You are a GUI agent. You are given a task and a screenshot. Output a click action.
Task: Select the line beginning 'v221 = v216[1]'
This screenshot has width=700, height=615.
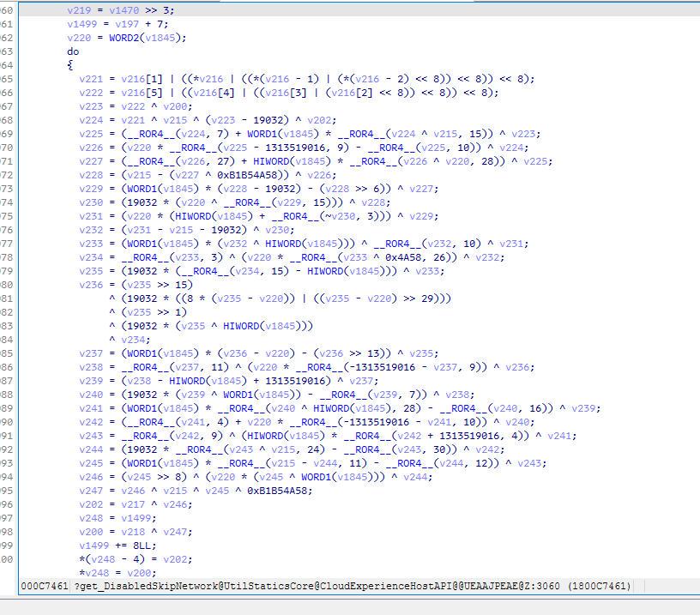[x=307, y=79]
